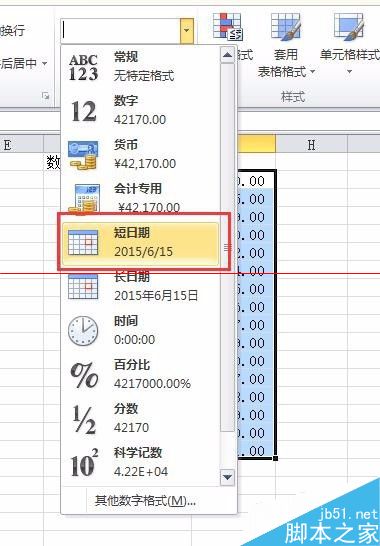Select the 百分比 percent icon

coord(84,375)
